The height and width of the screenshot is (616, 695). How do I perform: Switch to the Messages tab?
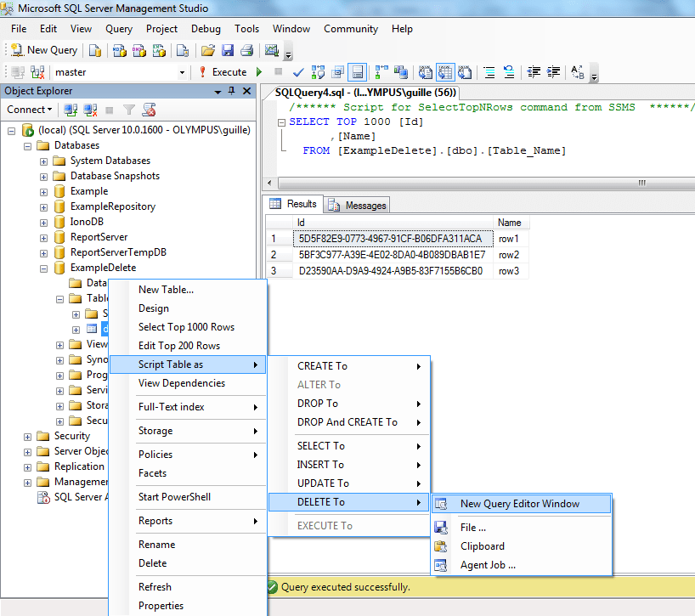[x=358, y=205]
